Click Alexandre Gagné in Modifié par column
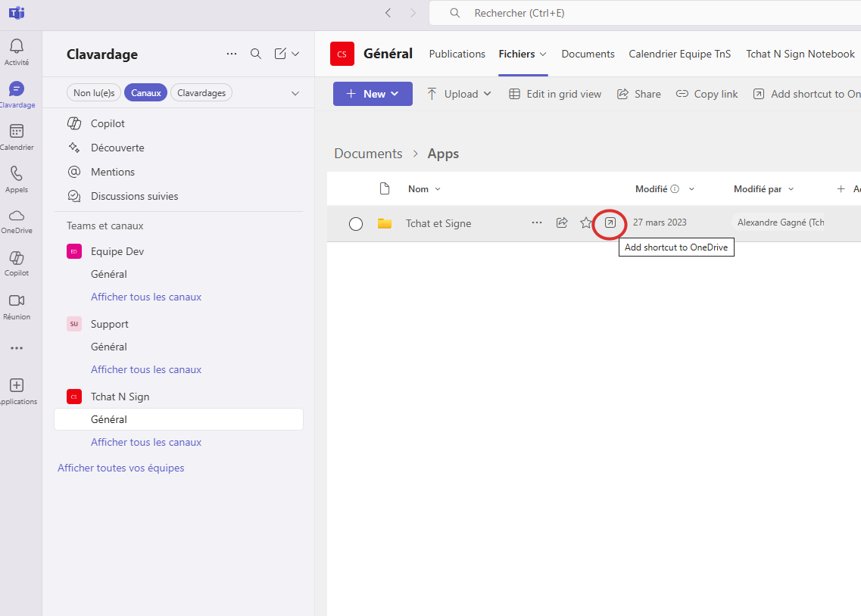 pyautogui.click(x=778, y=222)
